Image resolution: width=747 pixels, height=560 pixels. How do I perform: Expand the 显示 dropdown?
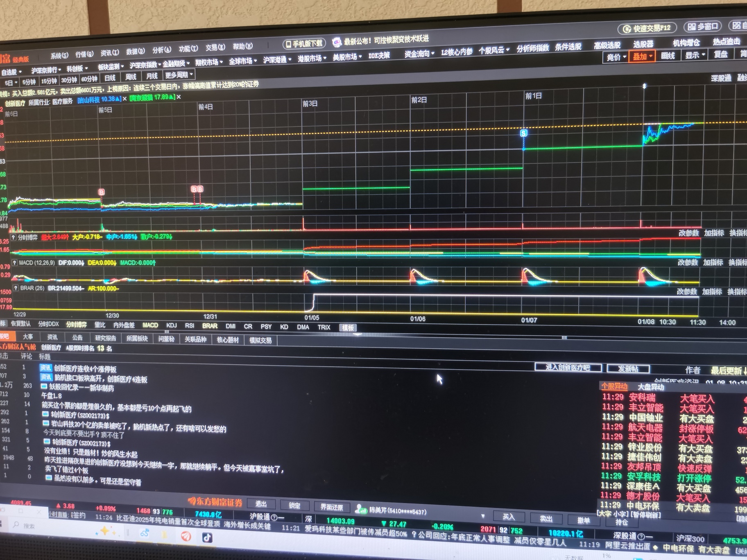click(695, 55)
